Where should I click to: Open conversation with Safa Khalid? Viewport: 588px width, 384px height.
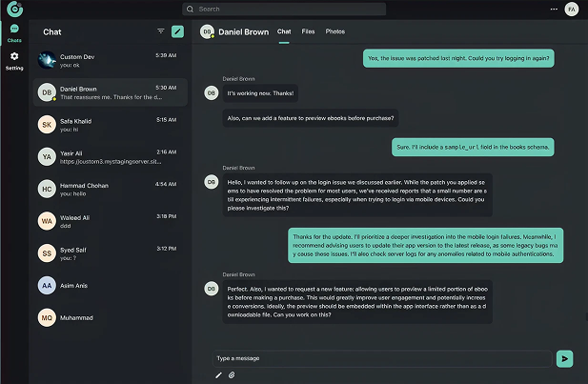107,124
